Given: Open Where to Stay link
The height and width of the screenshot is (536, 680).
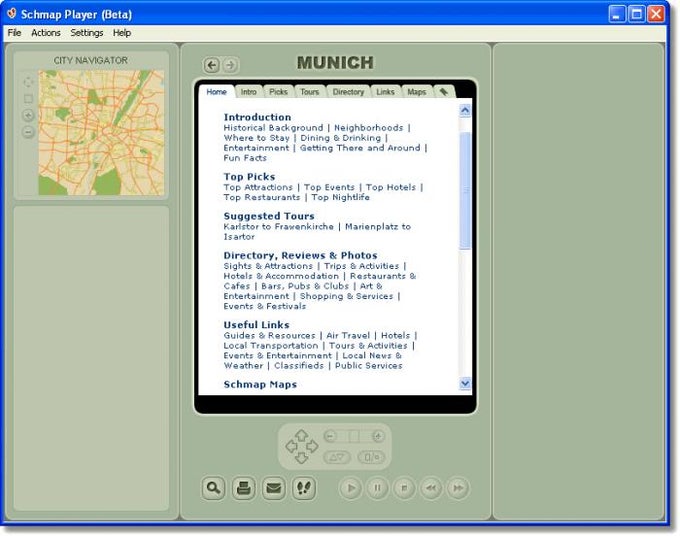Looking at the screenshot, I should tap(256, 138).
